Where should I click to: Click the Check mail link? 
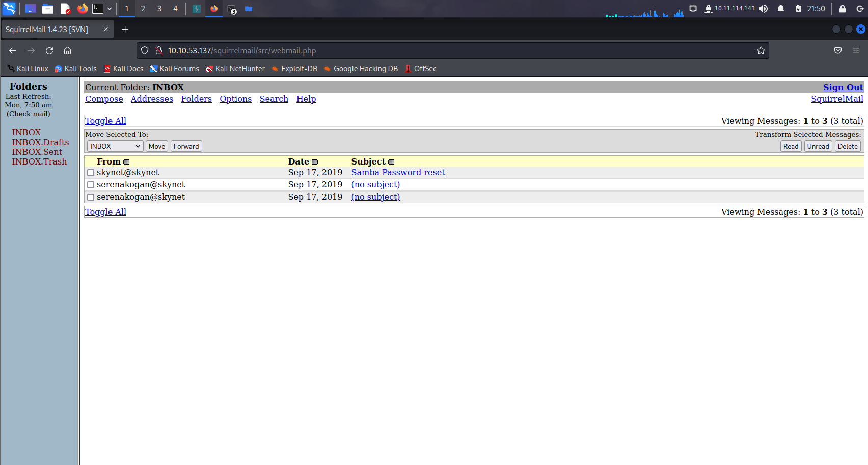[x=29, y=114]
